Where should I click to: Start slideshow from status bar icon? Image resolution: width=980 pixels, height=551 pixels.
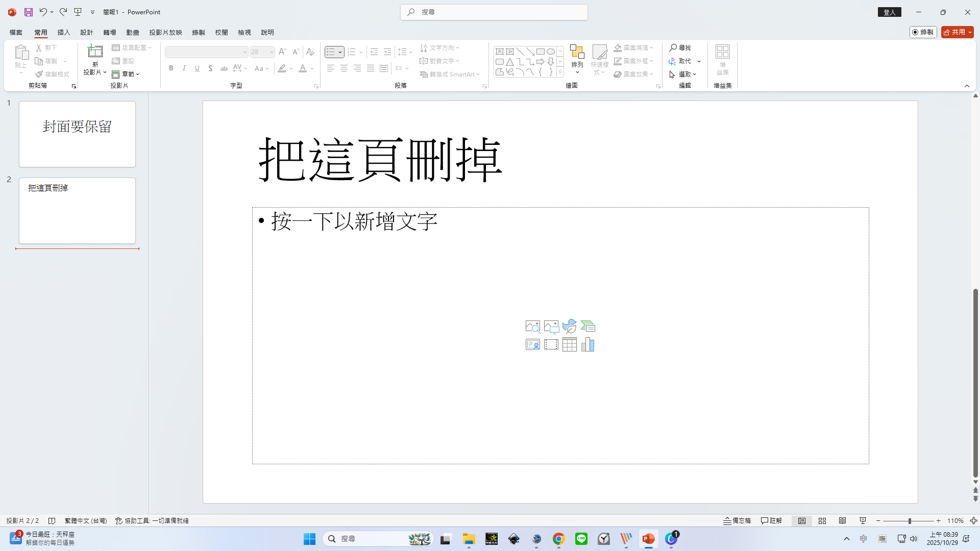coord(863,521)
